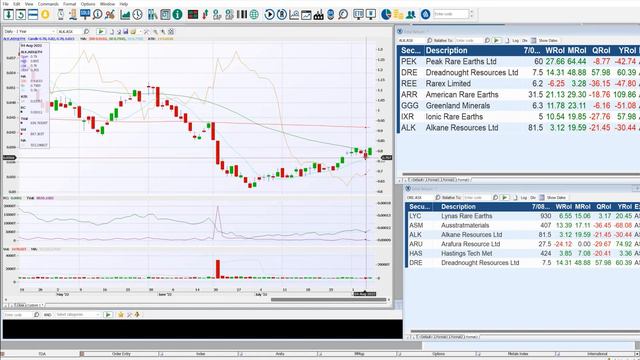640x360 pixels.
Task: Click the yellow alert bell icon
Action: (45, 15)
